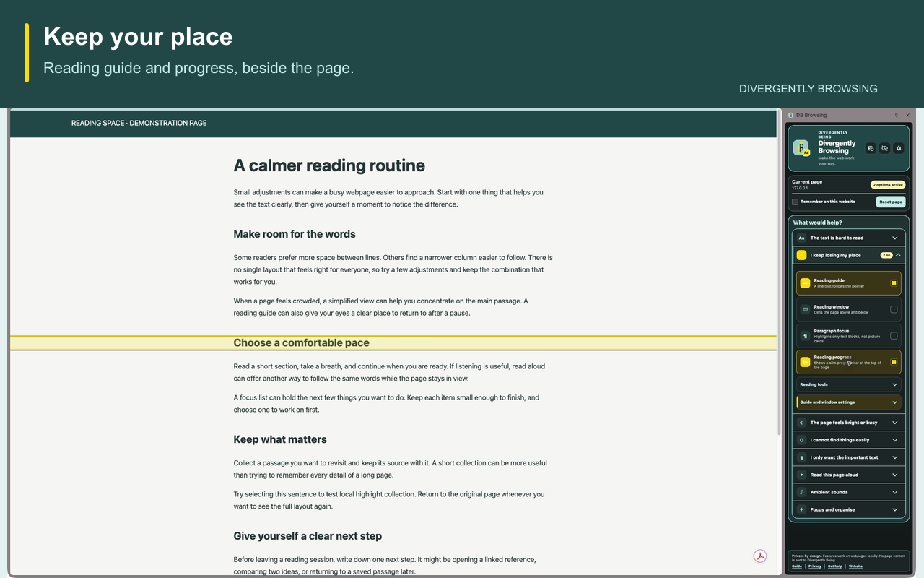Open the Guide link in panel footer
Image resolution: width=924 pixels, height=578 pixels.
(x=797, y=566)
